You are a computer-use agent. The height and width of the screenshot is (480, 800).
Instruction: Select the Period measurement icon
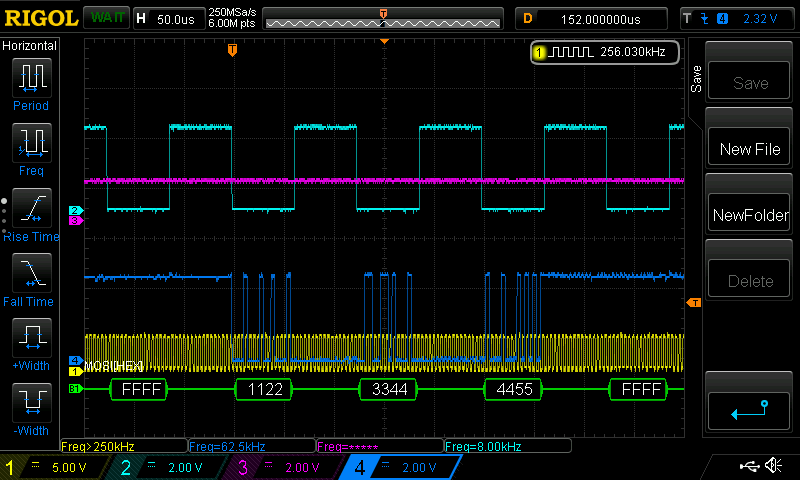(x=31, y=78)
